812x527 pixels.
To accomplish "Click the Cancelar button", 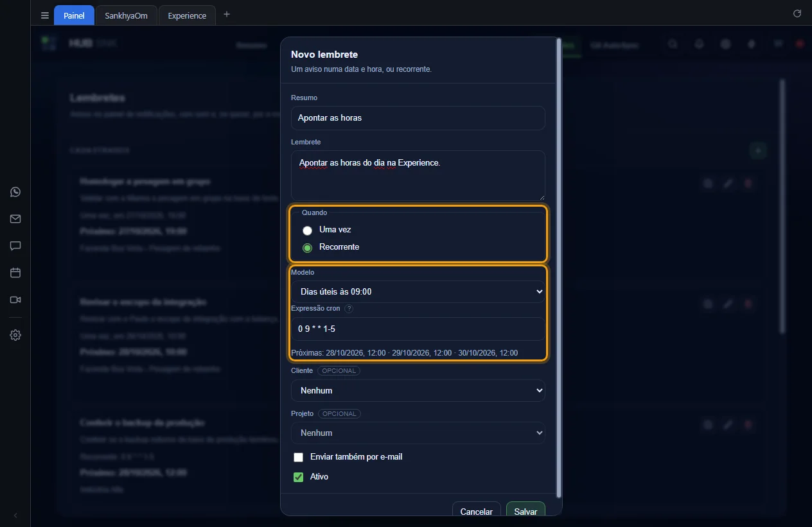I will [477, 510].
